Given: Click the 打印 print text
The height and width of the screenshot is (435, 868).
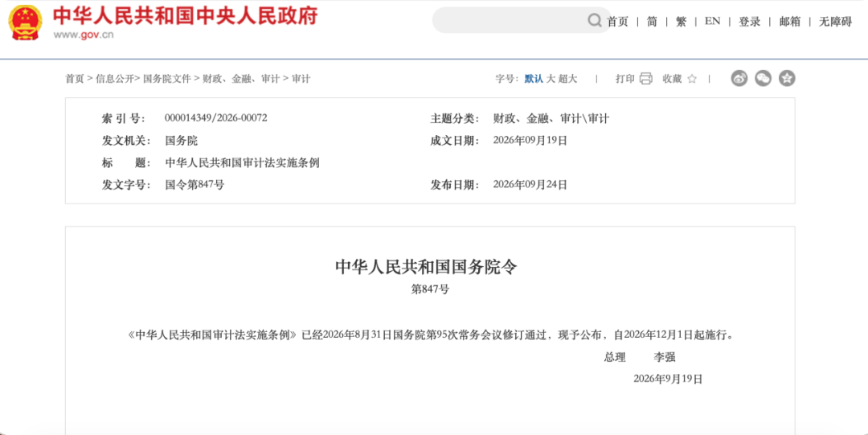Looking at the screenshot, I should [625, 79].
